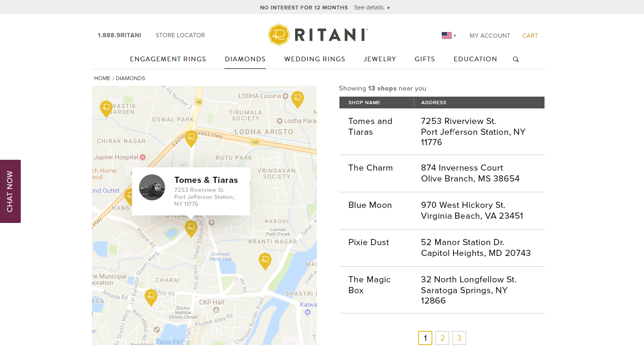
Task: Open the Store Locator
Action: point(180,35)
